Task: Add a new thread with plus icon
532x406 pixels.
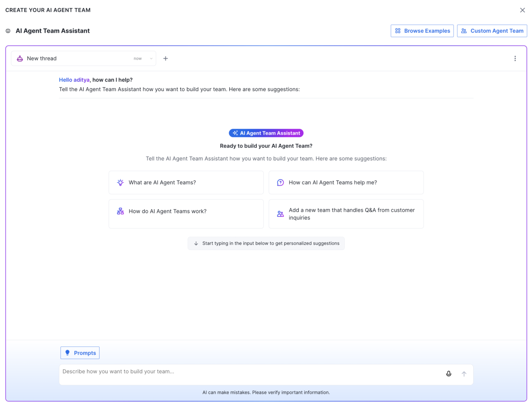Action: coord(166,59)
